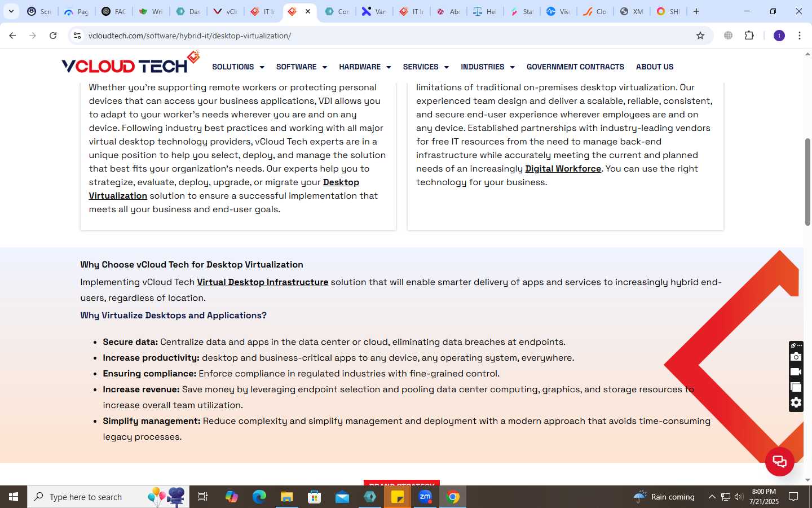This screenshot has width=812, height=508.
Task: Open the Chrome extensions puzzle icon
Action: (x=749, y=36)
